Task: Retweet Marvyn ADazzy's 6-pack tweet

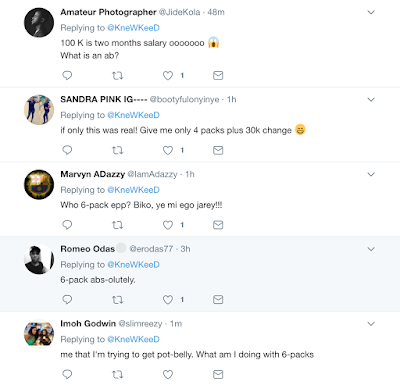Action: click(x=117, y=225)
